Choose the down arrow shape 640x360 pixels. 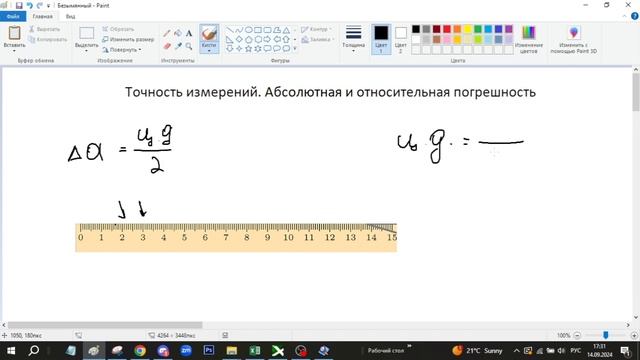click(x=230, y=49)
